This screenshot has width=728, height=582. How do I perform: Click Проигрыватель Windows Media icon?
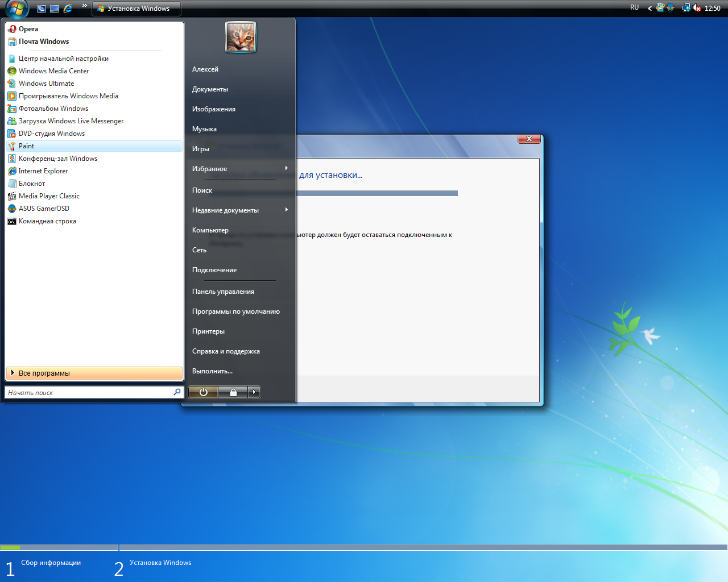pos(12,96)
